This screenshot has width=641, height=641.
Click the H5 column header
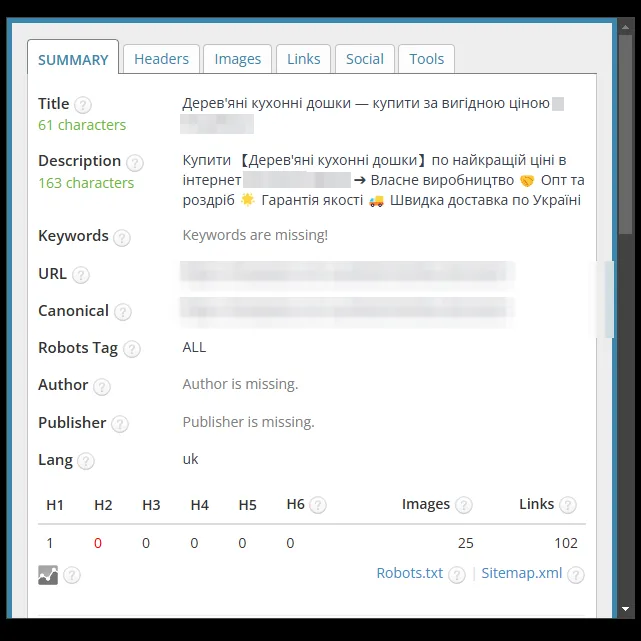(x=247, y=505)
